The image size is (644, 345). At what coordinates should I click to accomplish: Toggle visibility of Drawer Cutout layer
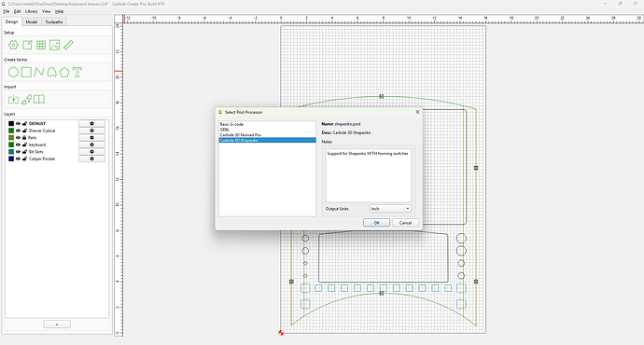point(18,131)
